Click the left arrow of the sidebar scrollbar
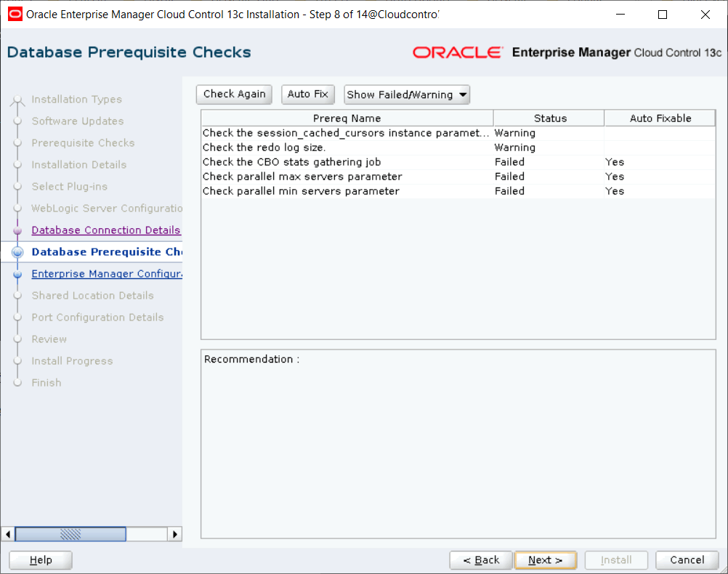Image resolution: width=728 pixels, height=574 pixels. (8, 534)
